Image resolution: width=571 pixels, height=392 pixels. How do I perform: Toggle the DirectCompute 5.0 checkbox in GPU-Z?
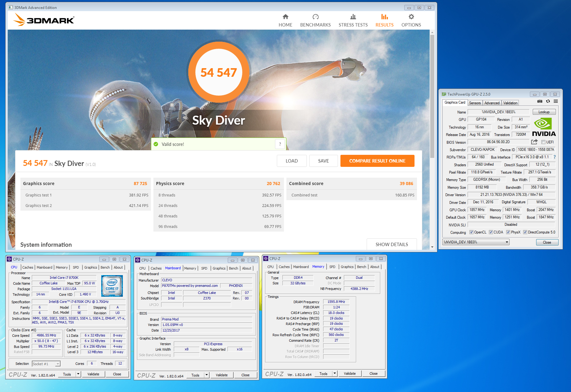click(525, 232)
